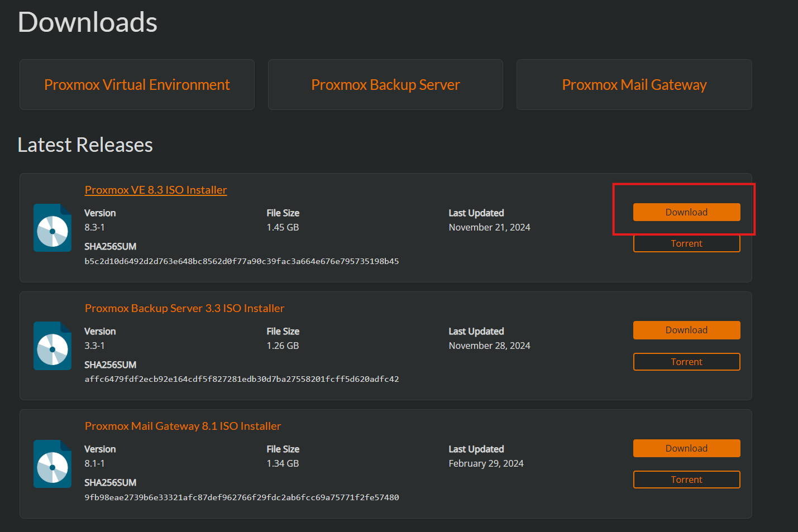The height and width of the screenshot is (532, 798).
Task: Open the Proxmox Backup Server 3.3 ISO Installer link
Action: (x=184, y=308)
